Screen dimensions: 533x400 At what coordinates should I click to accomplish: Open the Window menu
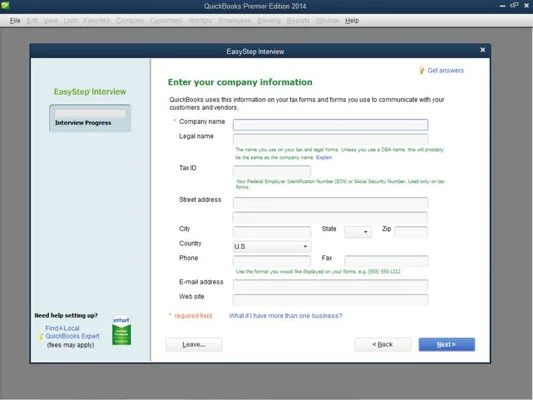[328, 21]
